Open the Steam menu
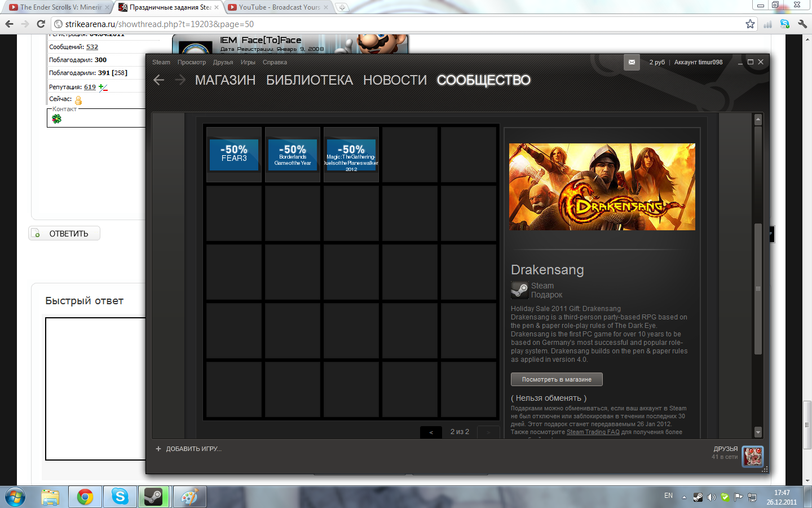The image size is (812, 508). pyautogui.click(x=161, y=62)
